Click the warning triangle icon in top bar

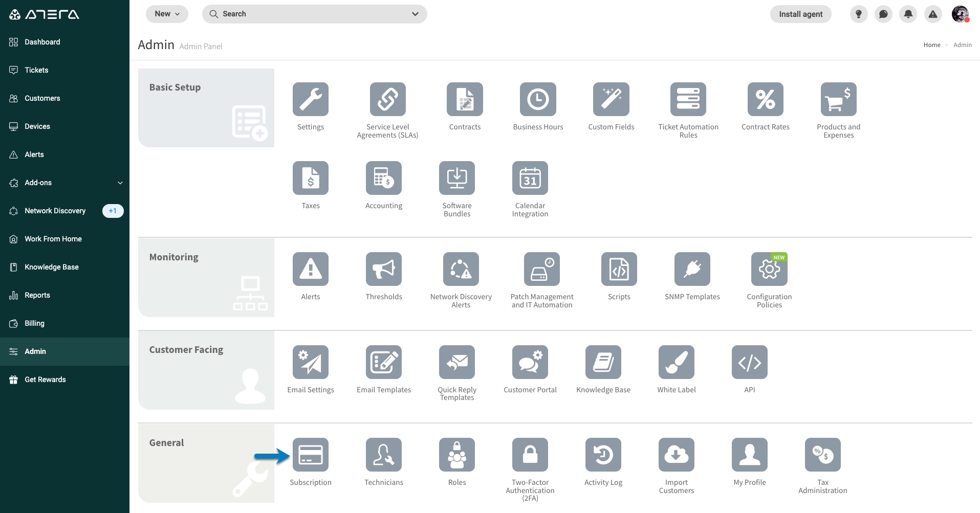[933, 14]
